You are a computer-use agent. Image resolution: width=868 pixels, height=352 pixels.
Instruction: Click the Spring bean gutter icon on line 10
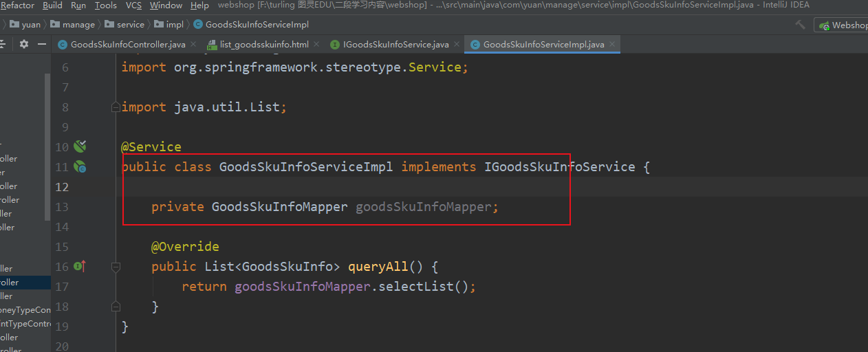pos(80,146)
